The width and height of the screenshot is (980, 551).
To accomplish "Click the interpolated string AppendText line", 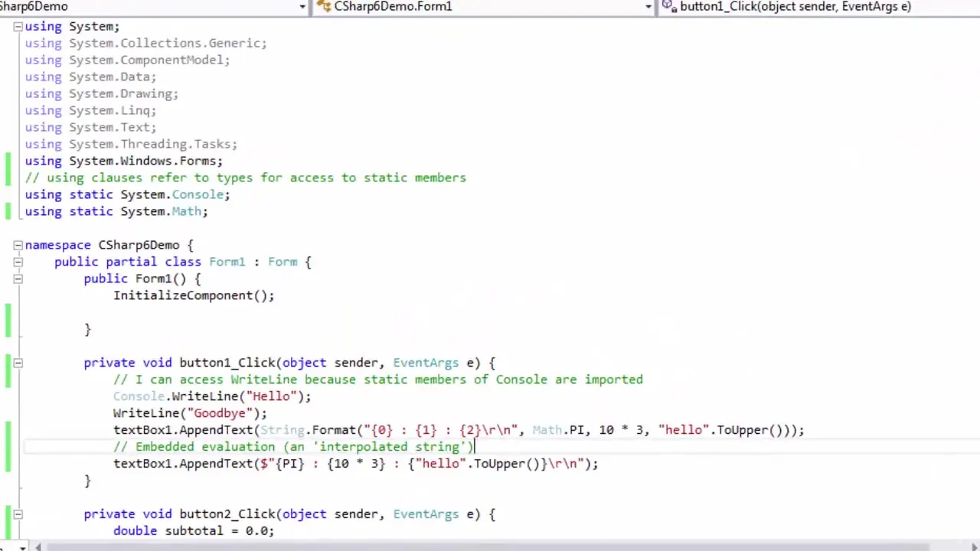I will pyautogui.click(x=356, y=465).
